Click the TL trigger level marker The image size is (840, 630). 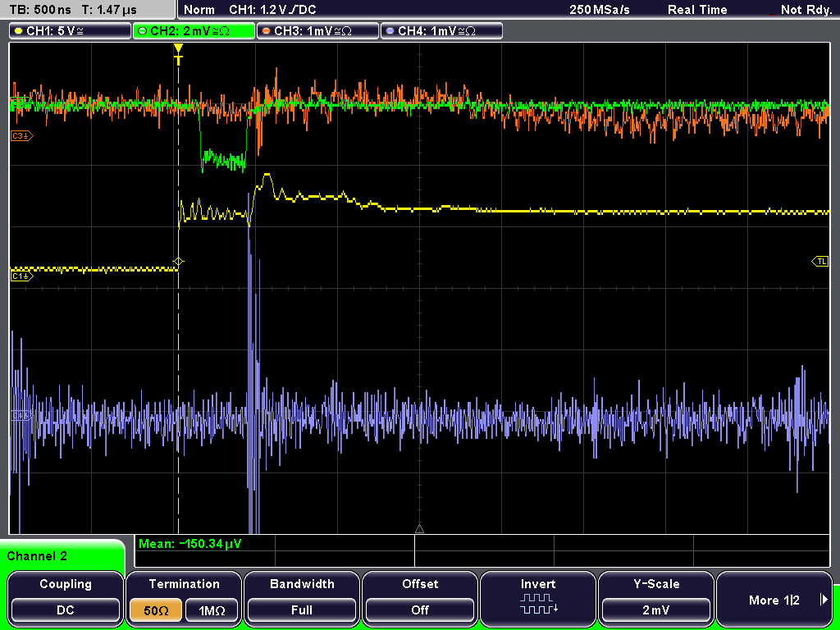tap(820, 262)
